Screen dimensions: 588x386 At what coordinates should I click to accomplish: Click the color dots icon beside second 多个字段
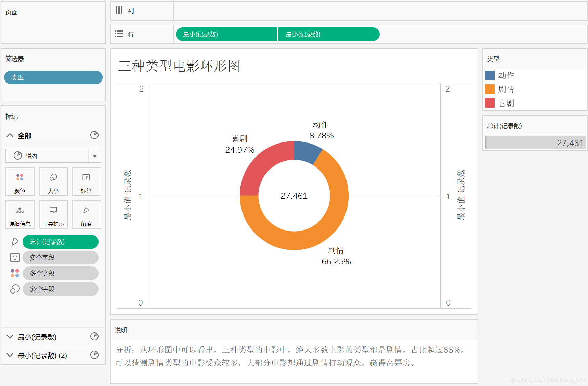[x=15, y=273]
